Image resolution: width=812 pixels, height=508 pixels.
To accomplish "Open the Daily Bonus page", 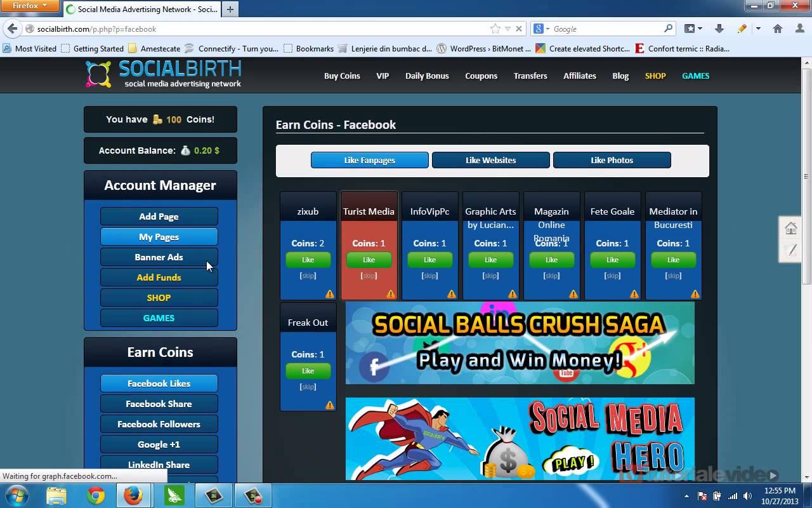I will [427, 76].
